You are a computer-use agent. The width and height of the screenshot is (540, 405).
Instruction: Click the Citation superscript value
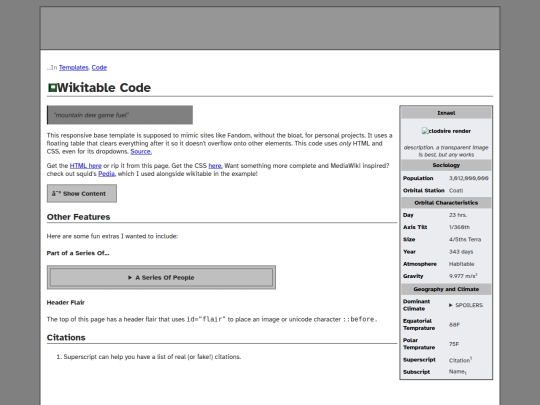(x=460, y=360)
